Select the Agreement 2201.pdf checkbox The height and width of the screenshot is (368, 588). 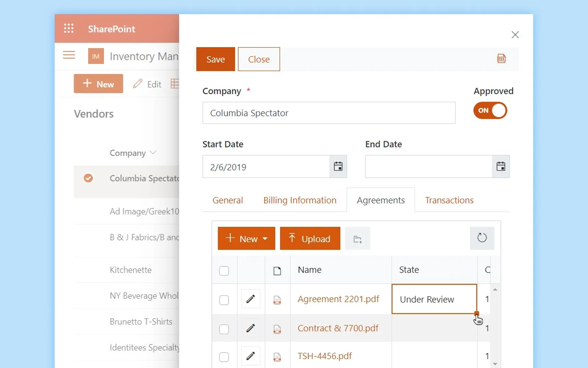click(x=224, y=300)
